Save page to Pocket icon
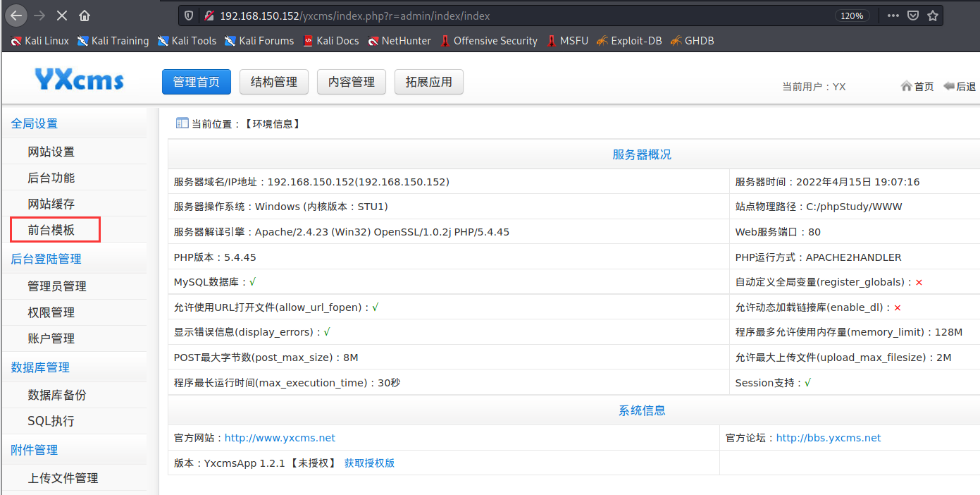 [x=913, y=16]
